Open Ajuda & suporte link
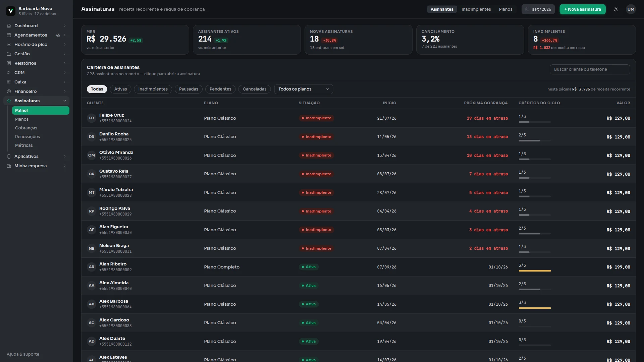Viewport: 644px width, 362px height. pyautogui.click(x=23, y=354)
